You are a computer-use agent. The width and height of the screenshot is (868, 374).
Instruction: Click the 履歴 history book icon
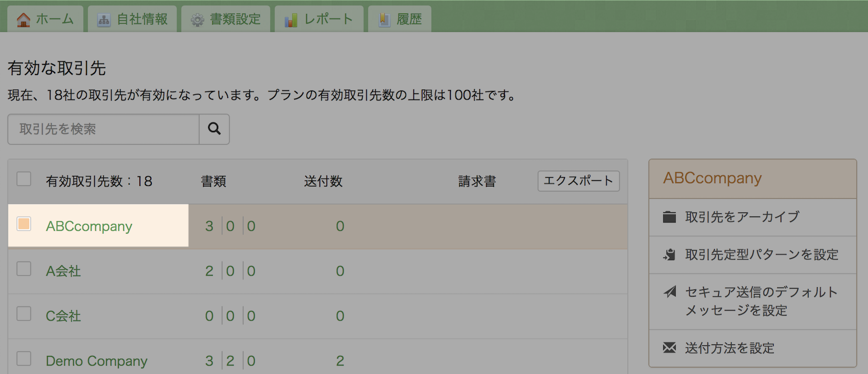coord(384,20)
